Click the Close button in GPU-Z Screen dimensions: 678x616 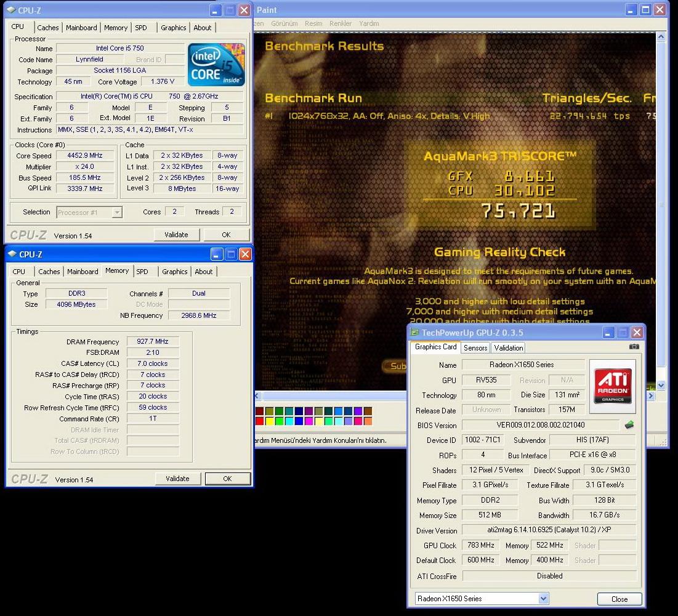click(619, 599)
